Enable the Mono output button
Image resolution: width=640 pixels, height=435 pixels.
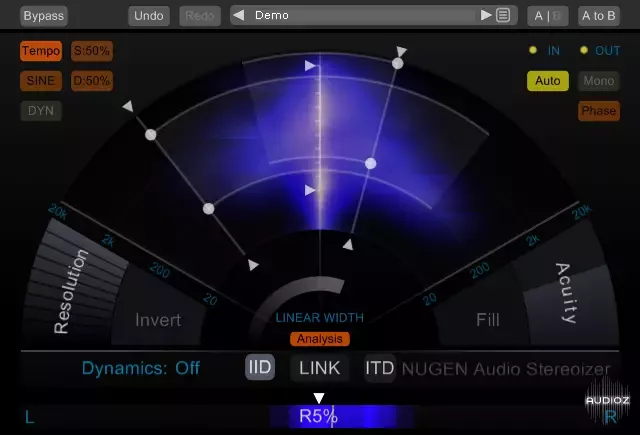tap(598, 81)
